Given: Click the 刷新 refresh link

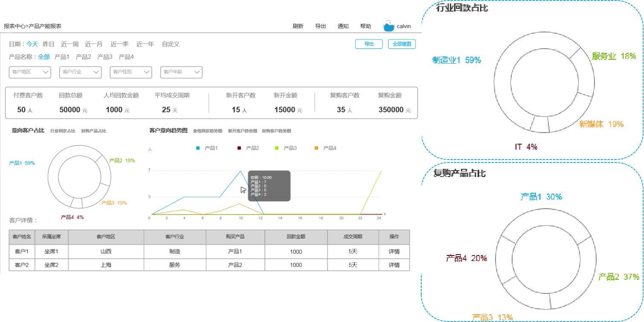Looking at the screenshot, I should [298, 26].
